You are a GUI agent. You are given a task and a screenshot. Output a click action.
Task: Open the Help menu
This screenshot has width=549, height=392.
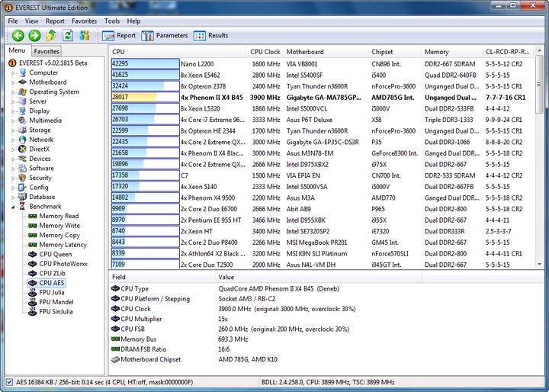(133, 21)
